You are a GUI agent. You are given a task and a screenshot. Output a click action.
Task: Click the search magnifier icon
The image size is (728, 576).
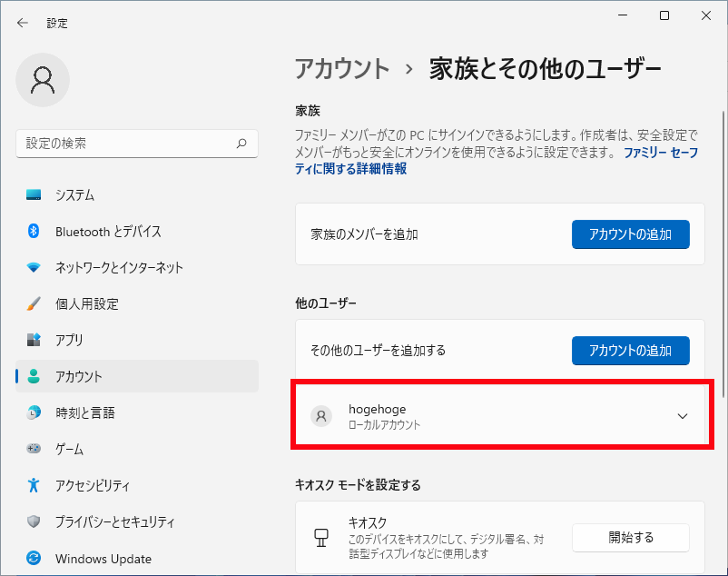pyautogui.click(x=241, y=143)
